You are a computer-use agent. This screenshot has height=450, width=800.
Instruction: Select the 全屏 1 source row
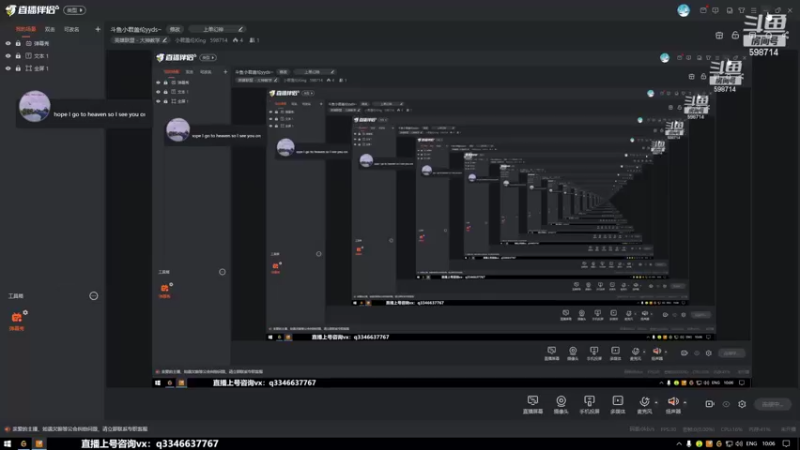pos(52,68)
